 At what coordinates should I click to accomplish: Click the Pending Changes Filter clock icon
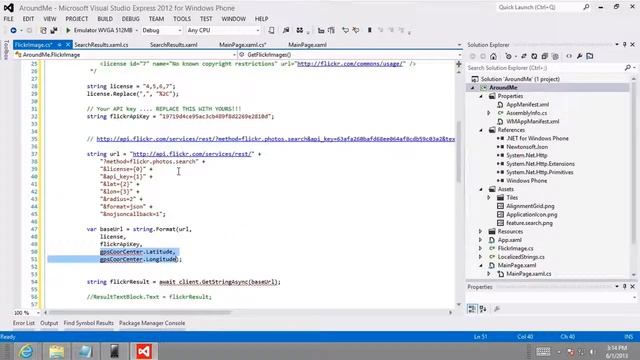click(x=509, y=56)
